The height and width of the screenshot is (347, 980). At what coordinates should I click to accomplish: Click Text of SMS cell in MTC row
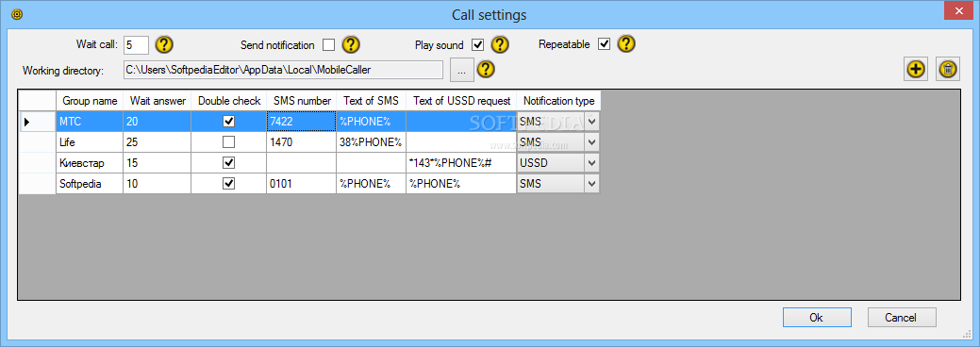(x=372, y=122)
